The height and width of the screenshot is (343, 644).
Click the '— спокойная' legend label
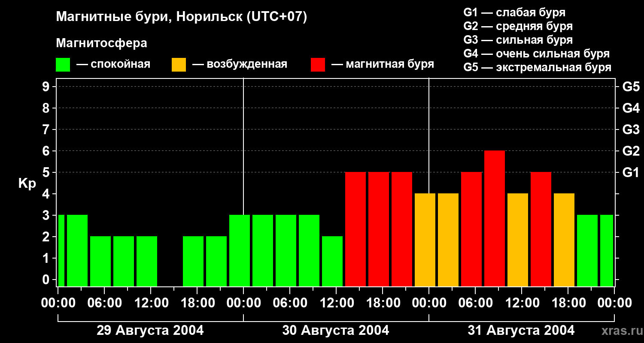click(x=113, y=64)
